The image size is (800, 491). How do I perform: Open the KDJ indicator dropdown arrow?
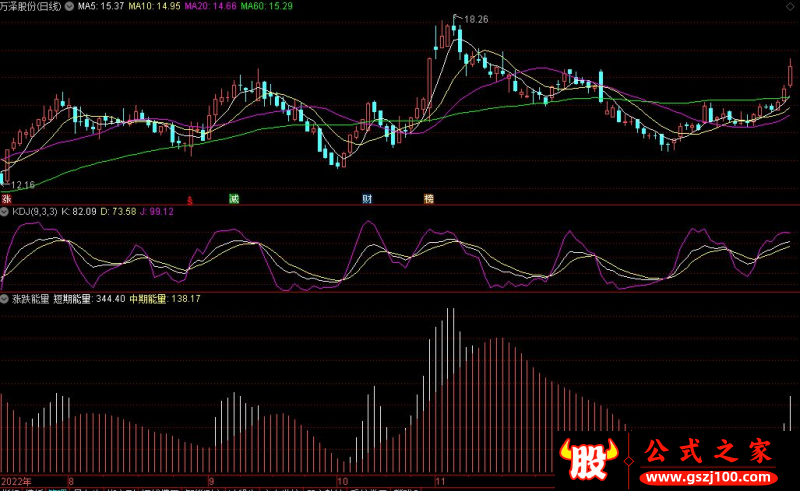click(x=5, y=211)
